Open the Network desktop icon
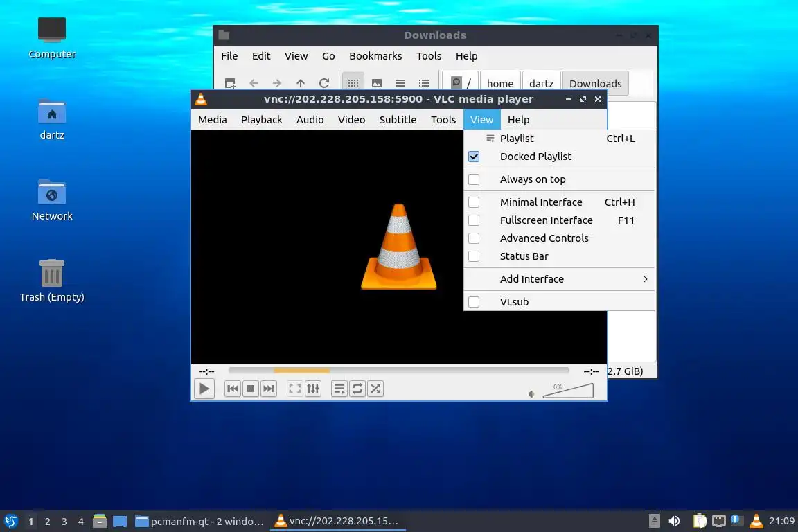This screenshot has height=532, width=798. (52, 200)
